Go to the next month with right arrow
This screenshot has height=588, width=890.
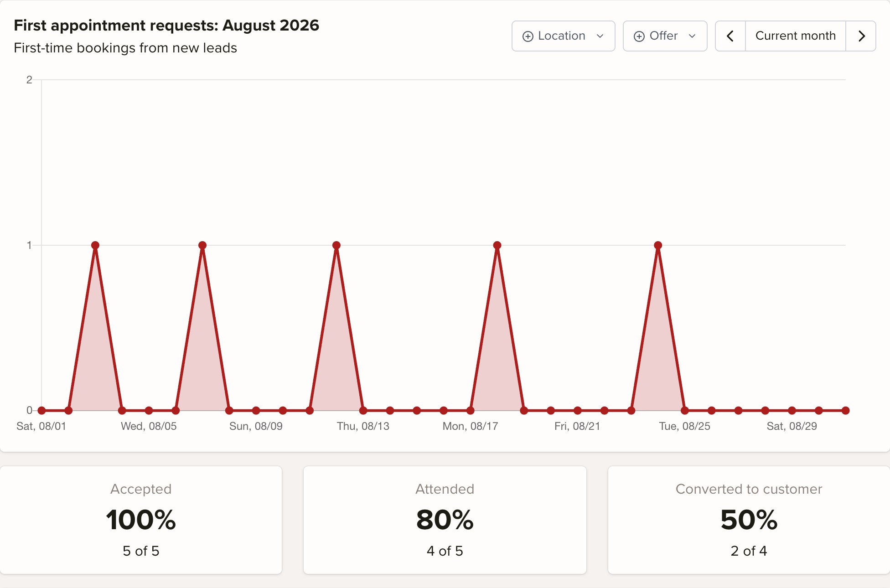pyautogui.click(x=861, y=36)
